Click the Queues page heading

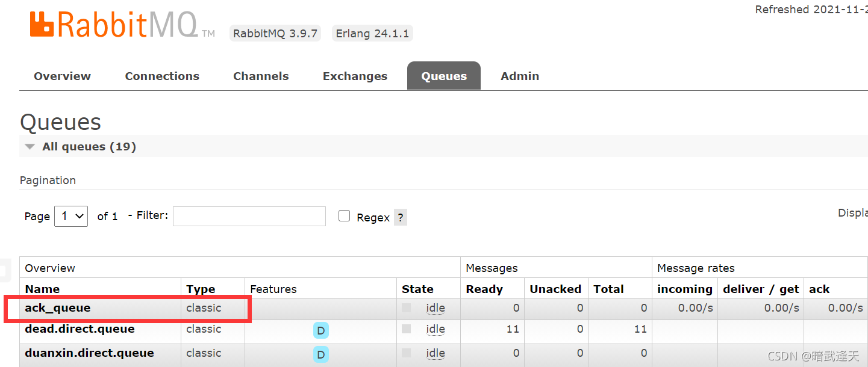60,122
